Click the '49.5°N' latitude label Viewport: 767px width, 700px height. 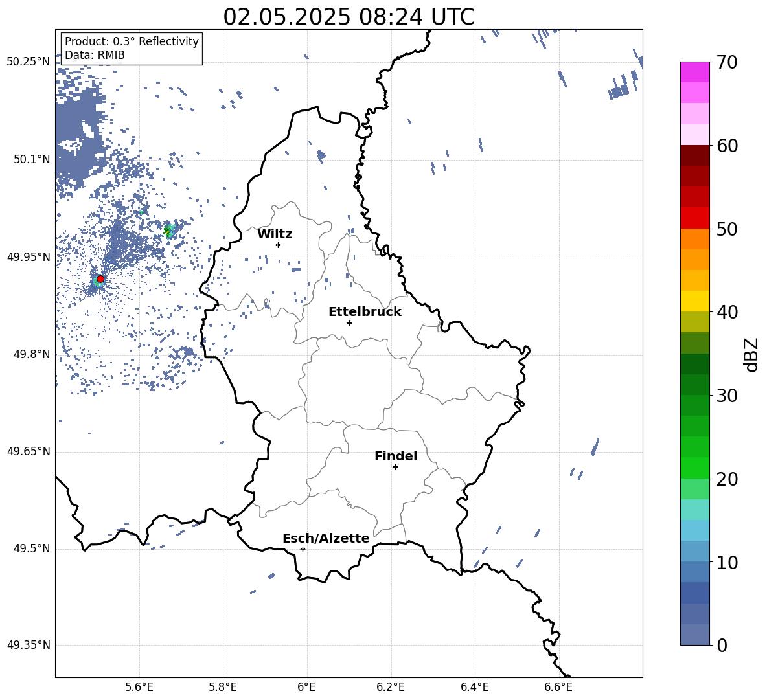click(32, 548)
